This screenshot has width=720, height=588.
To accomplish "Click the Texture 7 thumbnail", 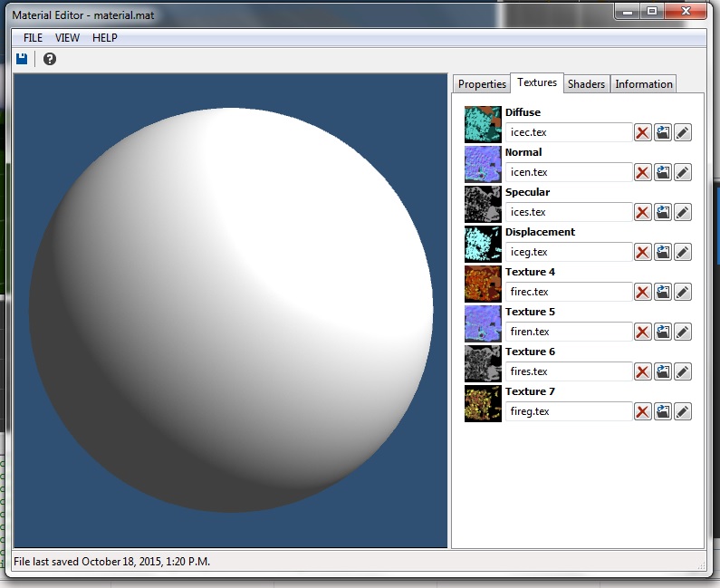I will 483,403.
